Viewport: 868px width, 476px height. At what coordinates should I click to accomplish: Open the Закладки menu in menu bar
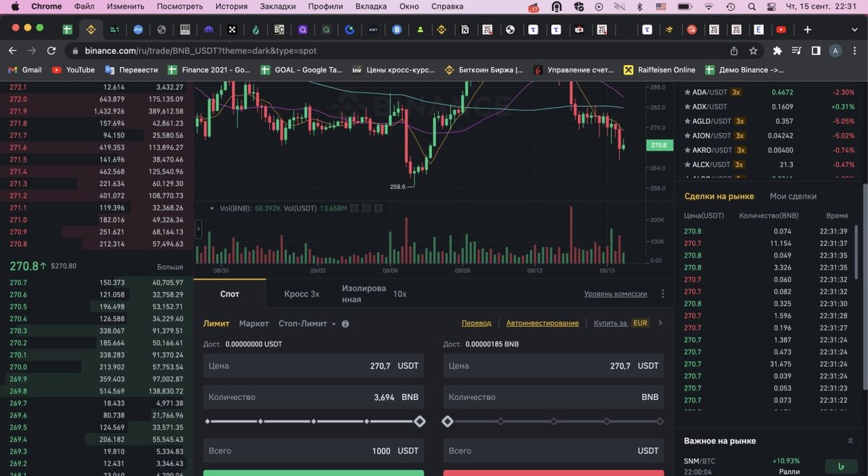coord(278,7)
